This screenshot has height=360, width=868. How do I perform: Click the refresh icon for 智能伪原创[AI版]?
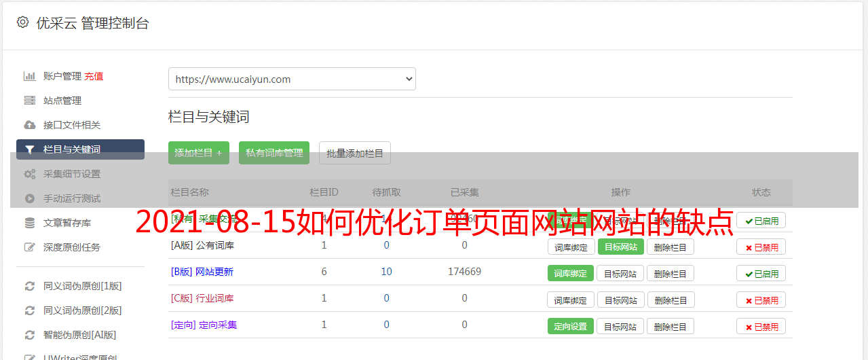tap(30, 335)
